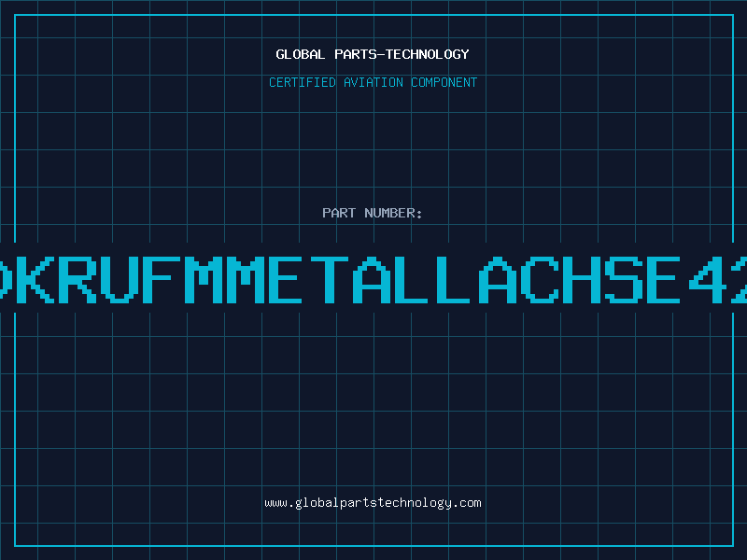
Task: Click the large letter C in part number
Action: tap(540, 279)
